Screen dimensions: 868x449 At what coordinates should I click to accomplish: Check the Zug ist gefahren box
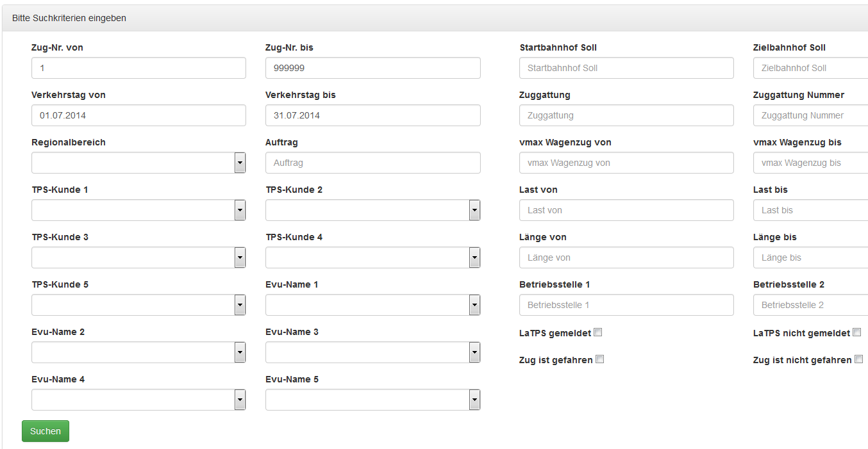(600, 359)
